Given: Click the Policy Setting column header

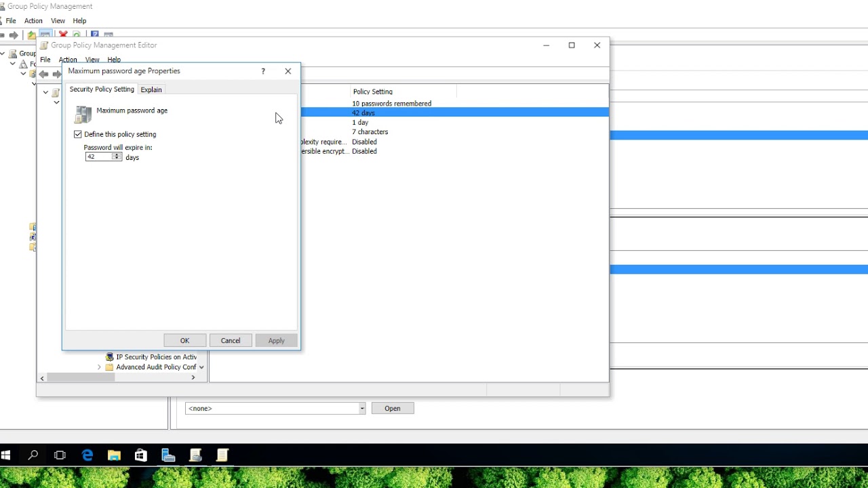Looking at the screenshot, I should pos(403,91).
